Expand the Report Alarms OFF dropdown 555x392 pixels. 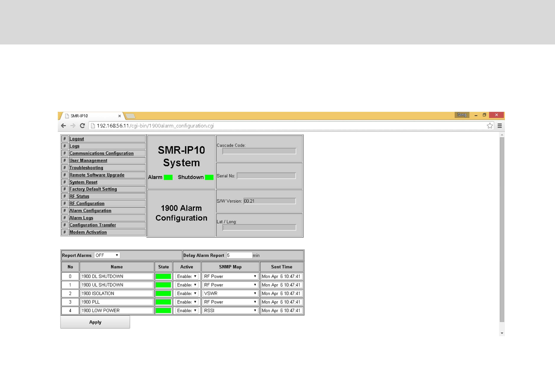(107, 255)
